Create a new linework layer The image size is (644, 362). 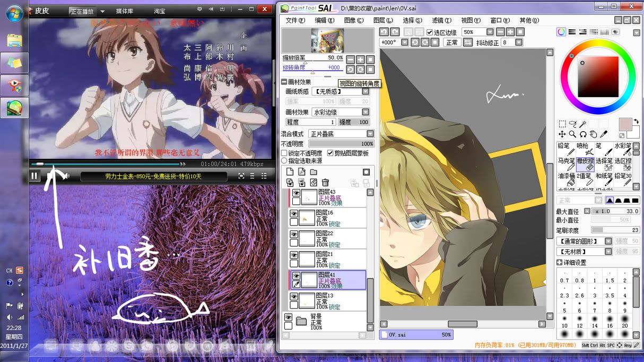(x=301, y=172)
